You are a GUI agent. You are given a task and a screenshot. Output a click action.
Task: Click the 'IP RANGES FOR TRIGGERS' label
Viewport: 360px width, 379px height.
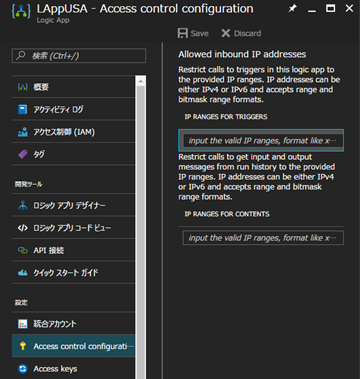[x=226, y=117]
